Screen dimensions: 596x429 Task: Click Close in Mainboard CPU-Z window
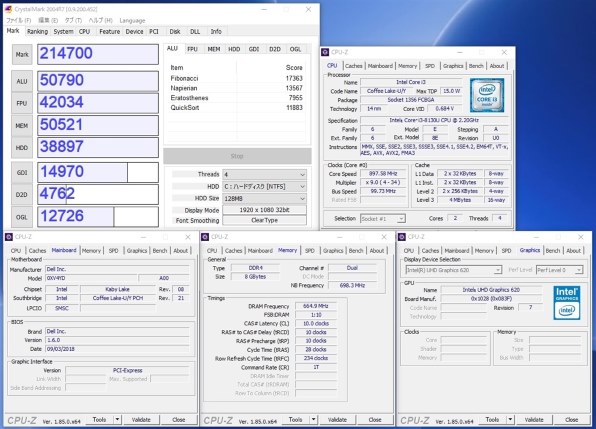[x=179, y=420]
